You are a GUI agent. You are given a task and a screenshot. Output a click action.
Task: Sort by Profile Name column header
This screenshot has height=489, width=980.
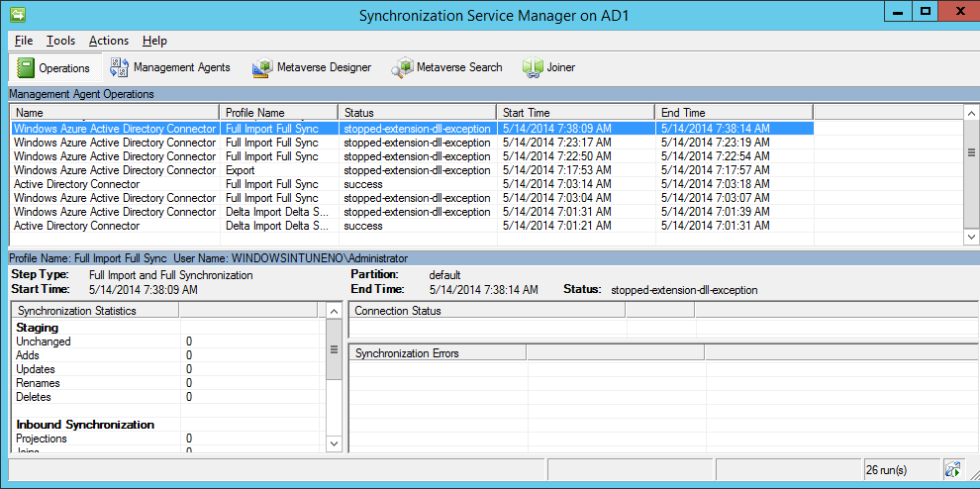[279, 113]
